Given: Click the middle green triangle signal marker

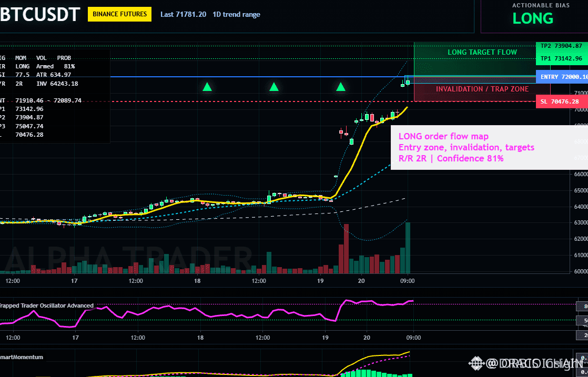Looking at the screenshot, I should pos(274,87).
